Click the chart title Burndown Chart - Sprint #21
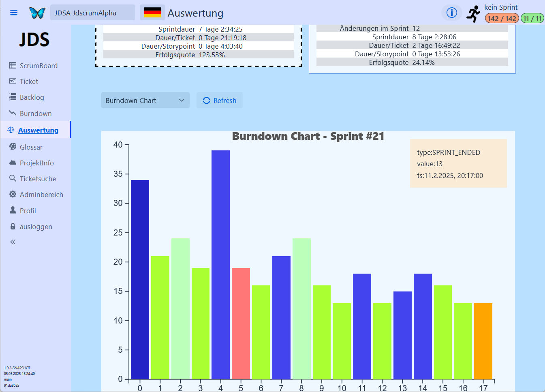Image resolution: width=545 pixels, height=392 pixels. coord(308,136)
